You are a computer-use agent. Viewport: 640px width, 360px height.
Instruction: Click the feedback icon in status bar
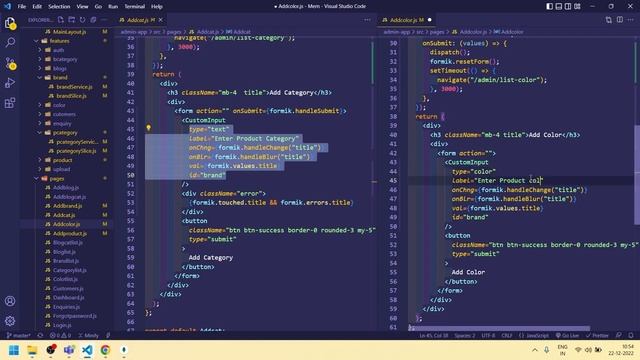pos(619,336)
